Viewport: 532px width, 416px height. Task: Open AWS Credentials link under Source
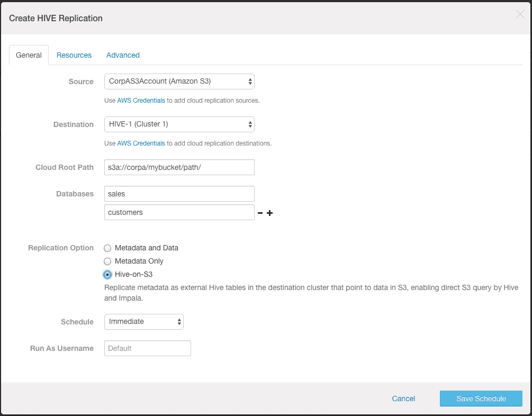tap(141, 101)
